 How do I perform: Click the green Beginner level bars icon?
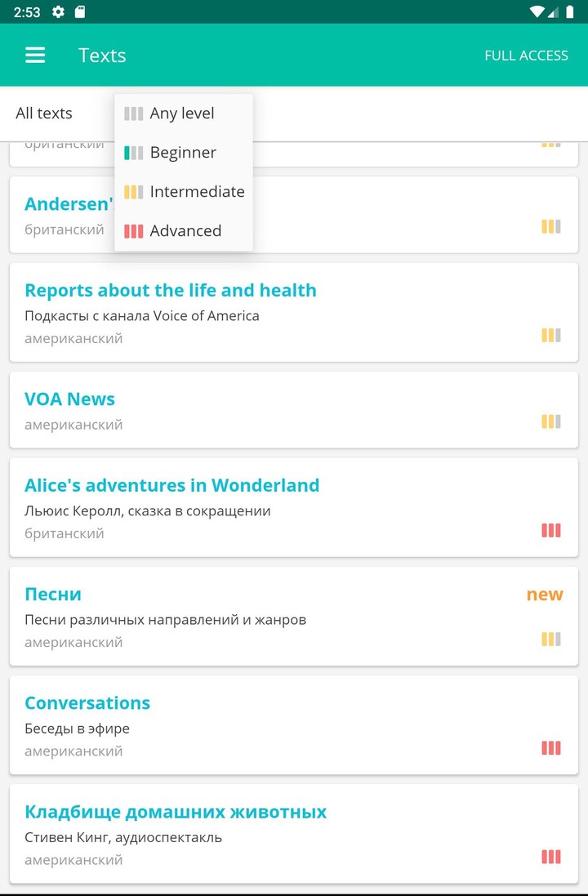pyautogui.click(x=133, y=153)
